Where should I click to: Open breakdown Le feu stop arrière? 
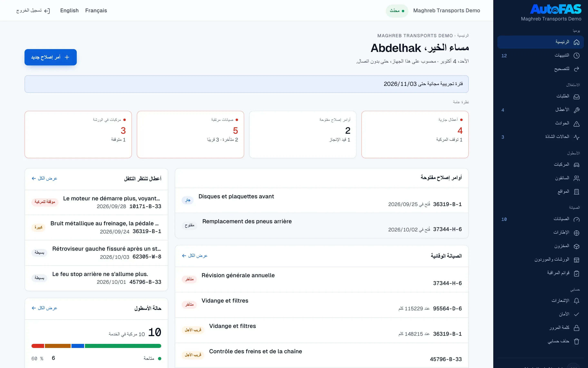(96, 278)
